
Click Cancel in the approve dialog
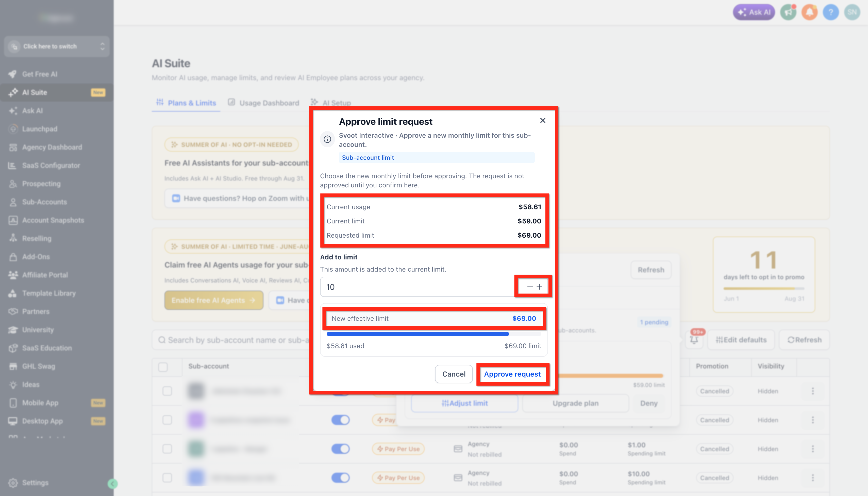coord(454,374)
